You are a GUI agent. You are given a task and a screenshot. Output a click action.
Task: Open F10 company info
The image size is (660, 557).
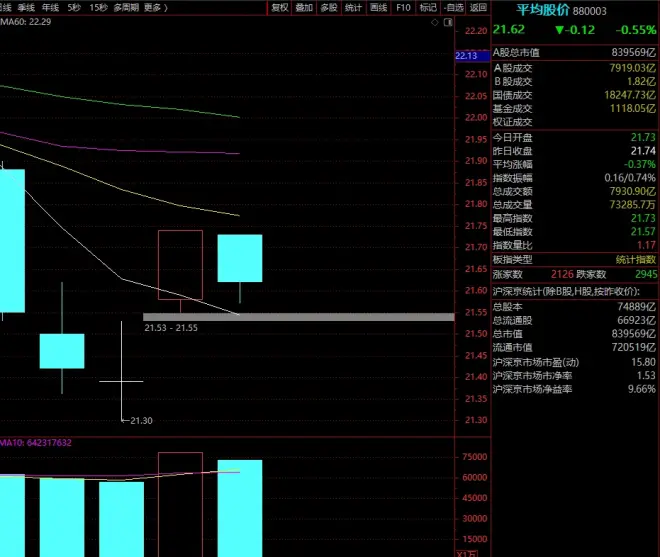click(x=403, y=7)
